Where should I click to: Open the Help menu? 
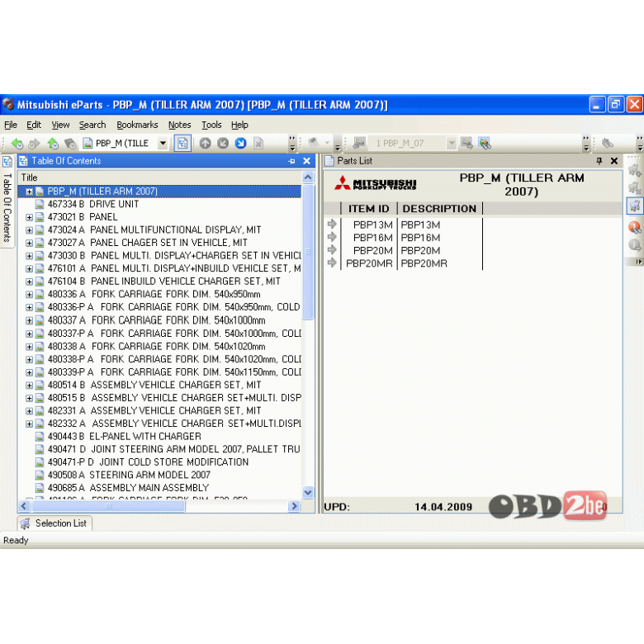pos(239,125)
